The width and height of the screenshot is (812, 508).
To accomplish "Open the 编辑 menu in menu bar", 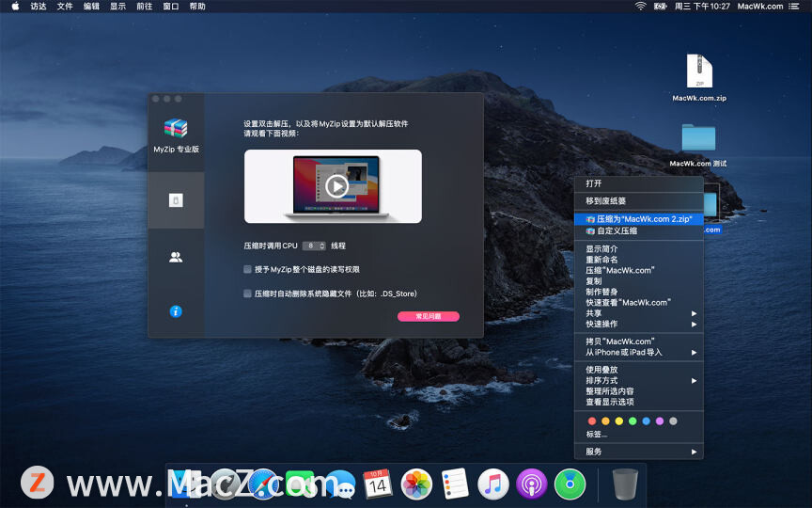I will click(91, 7).
